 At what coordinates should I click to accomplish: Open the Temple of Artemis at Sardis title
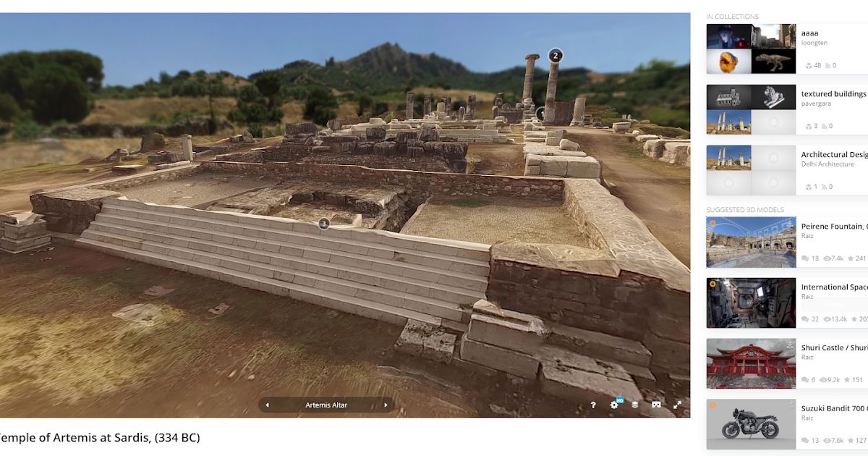pyautogui.click(x=100, y=438)
